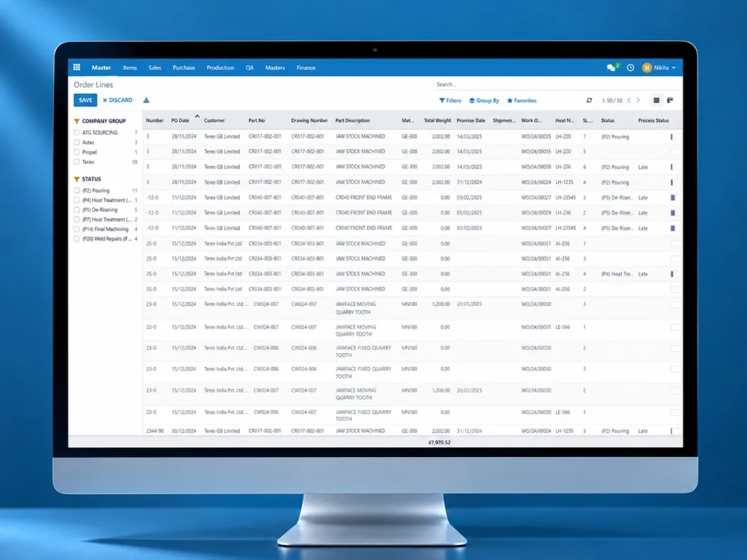Tick the (P20) Weld Repairs checkbox
The height and width of the screenshot is (560, 747).
click(77, 239)
